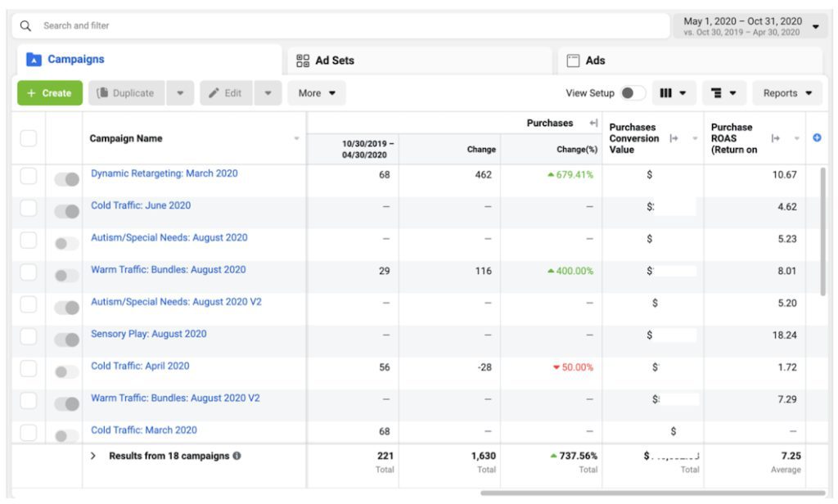Click the search magnifier icon
838x504 pixels.
(x=25, y=26)
